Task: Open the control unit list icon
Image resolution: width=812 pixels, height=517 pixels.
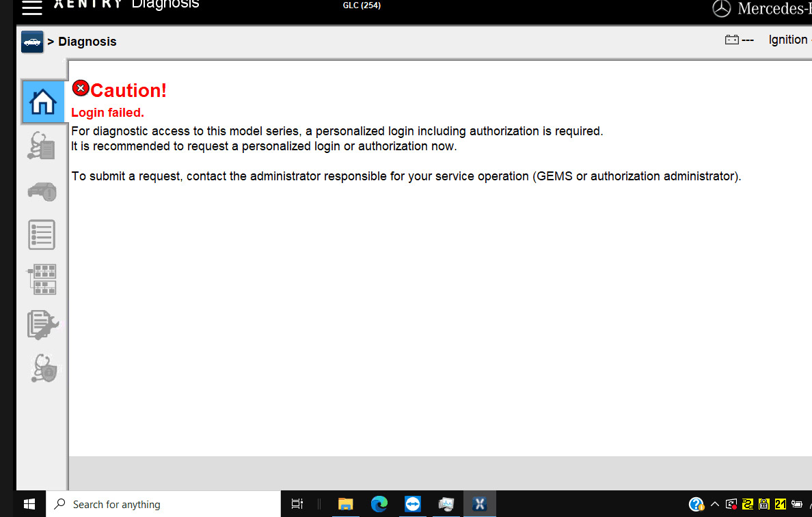Action: click(42, 234)
